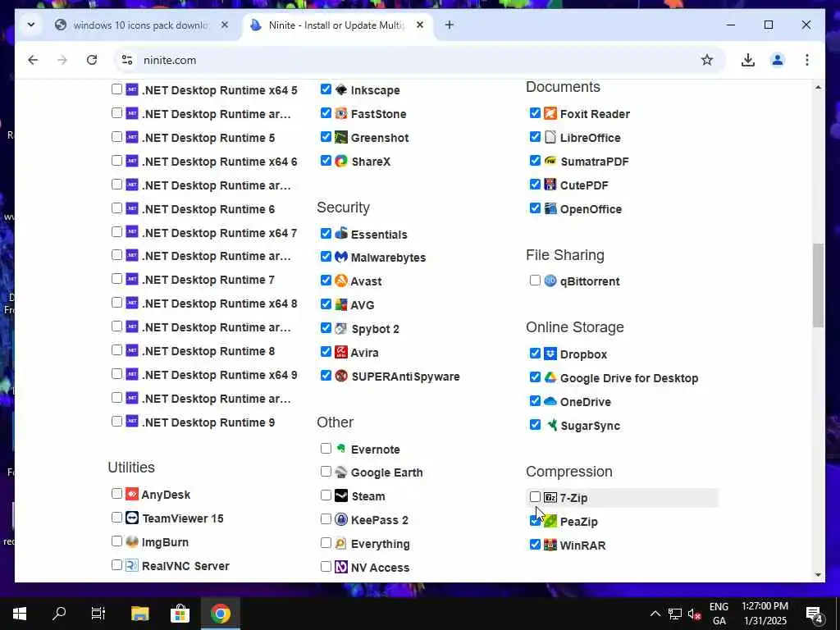Switch to windows 10 icons pack tab
This screenshot has height=630, width=840.
tap(140, 25)
